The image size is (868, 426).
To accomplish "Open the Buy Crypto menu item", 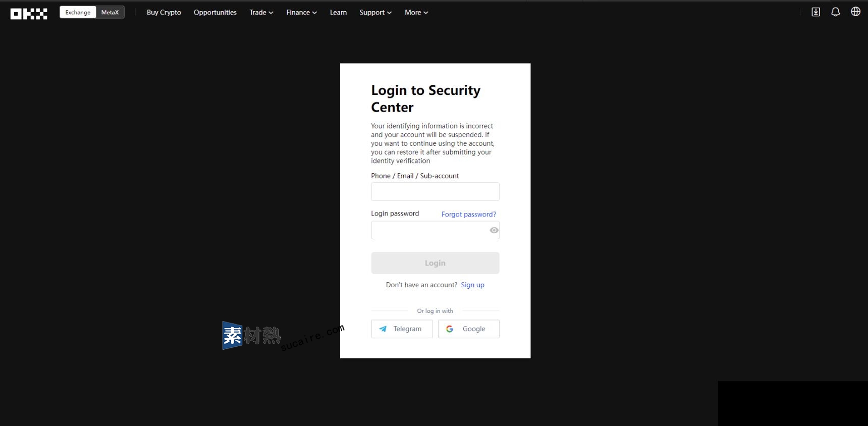I will coord(164,13).
